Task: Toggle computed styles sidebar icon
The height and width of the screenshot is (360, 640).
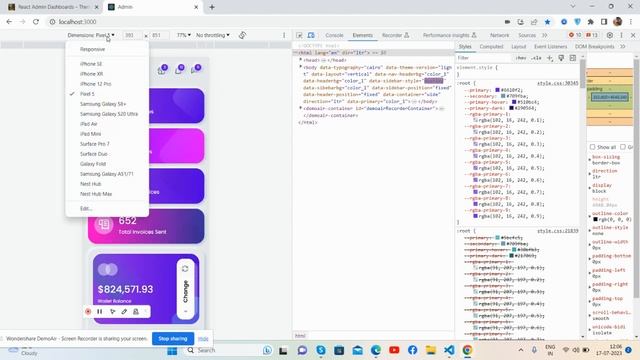Action: click(573, 58)
